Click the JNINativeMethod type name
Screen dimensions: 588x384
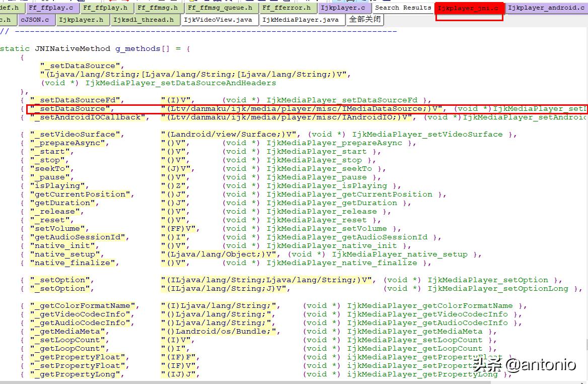[73, 49]
